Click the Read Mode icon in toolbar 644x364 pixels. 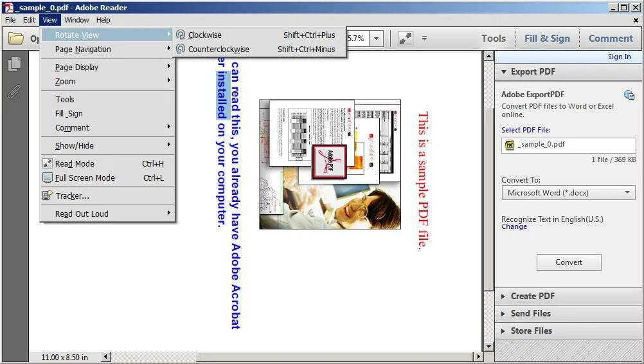(x=406, y=39)
